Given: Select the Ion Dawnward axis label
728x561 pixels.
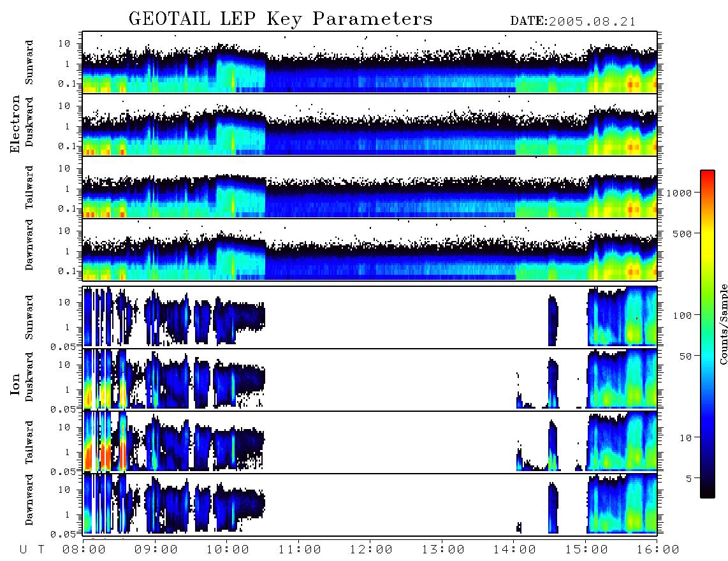Looking at the screenshot, I should tap(29, 500).
